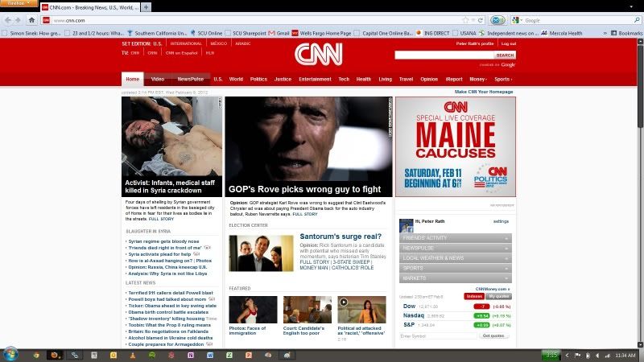The width and height of the screenshot is (644, 362).
Task: Open the iReport section
Action: [454, 79]
